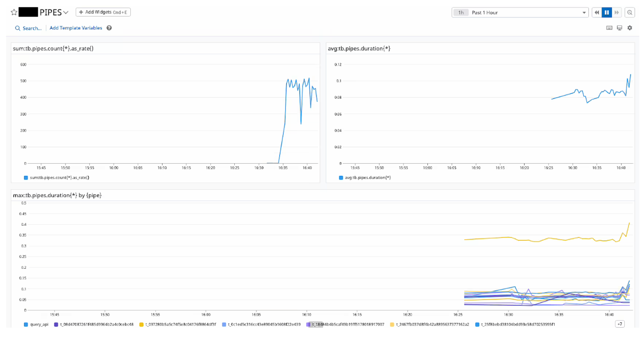The image size is (644, 337).
Task: Zoom out the time range
Action: coord(629,12)
